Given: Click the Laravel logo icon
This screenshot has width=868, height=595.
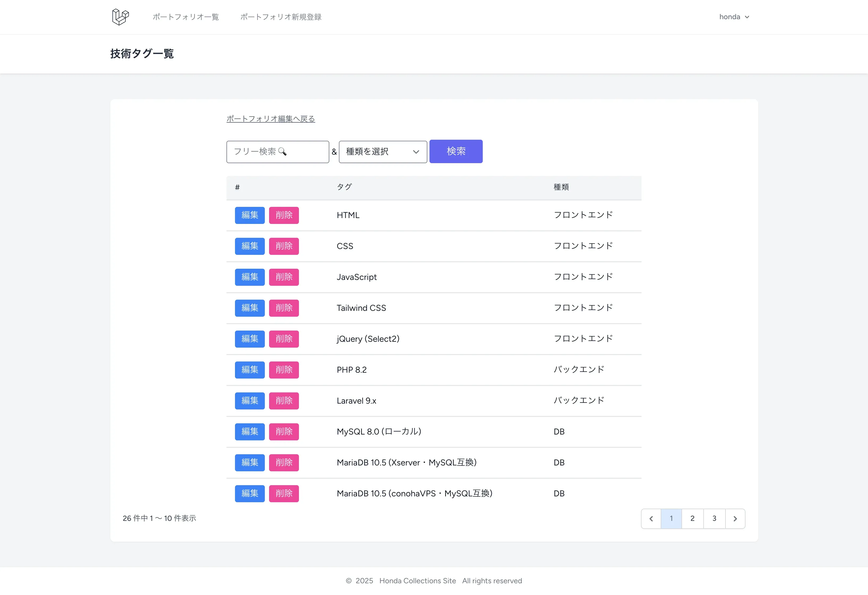Looking at the screenshot, I should tap(120, 17).
